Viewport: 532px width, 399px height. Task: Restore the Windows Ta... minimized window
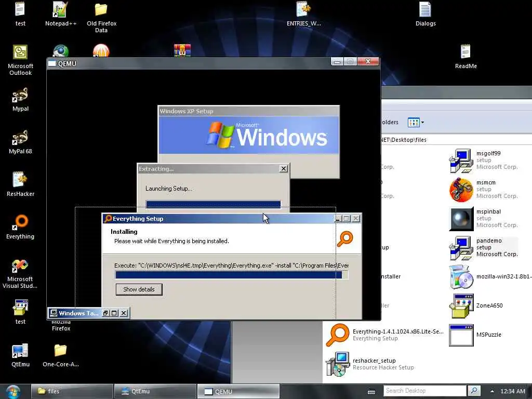105,313
